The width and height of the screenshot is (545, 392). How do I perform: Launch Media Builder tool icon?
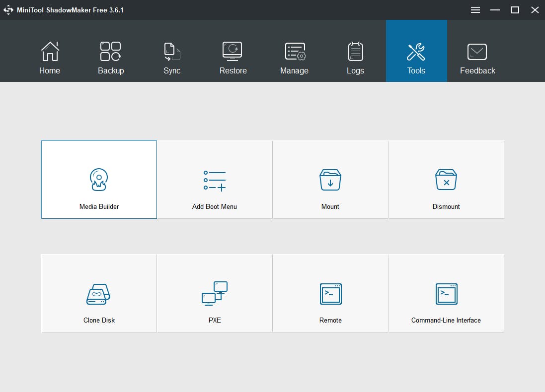tap(99, 180)
